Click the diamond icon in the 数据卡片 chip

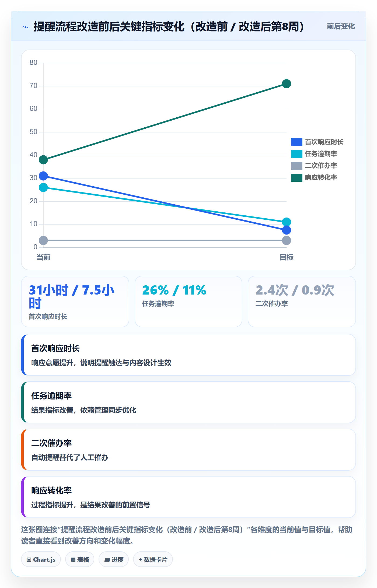pos(140,559)
